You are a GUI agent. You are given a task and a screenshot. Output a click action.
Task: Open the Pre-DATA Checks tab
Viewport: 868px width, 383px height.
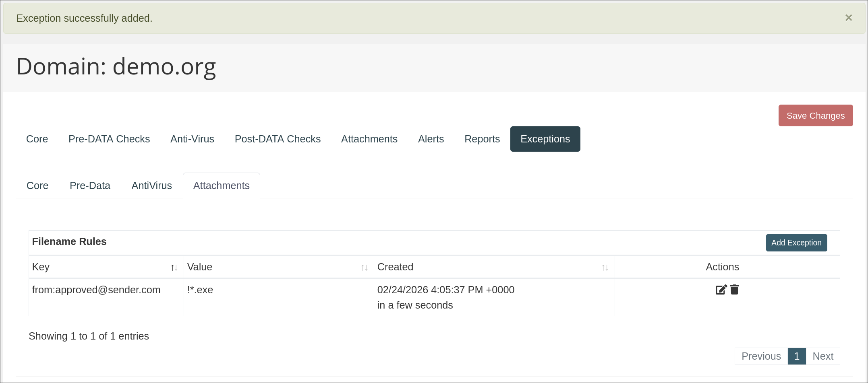(109, 139)
